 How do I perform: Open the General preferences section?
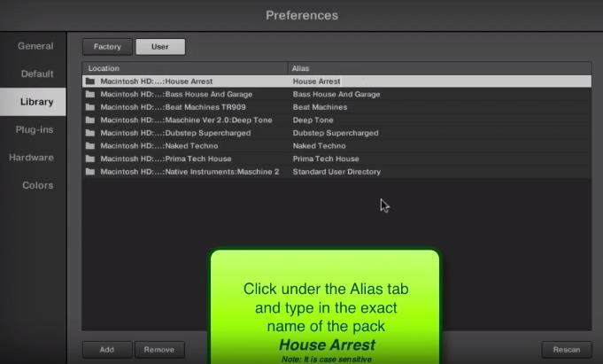35,46
